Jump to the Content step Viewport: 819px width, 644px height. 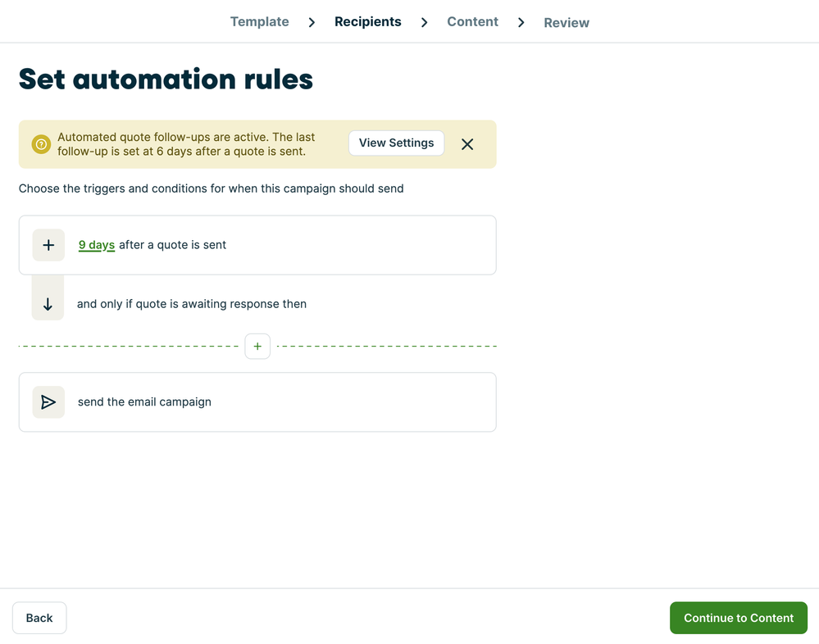472,22
